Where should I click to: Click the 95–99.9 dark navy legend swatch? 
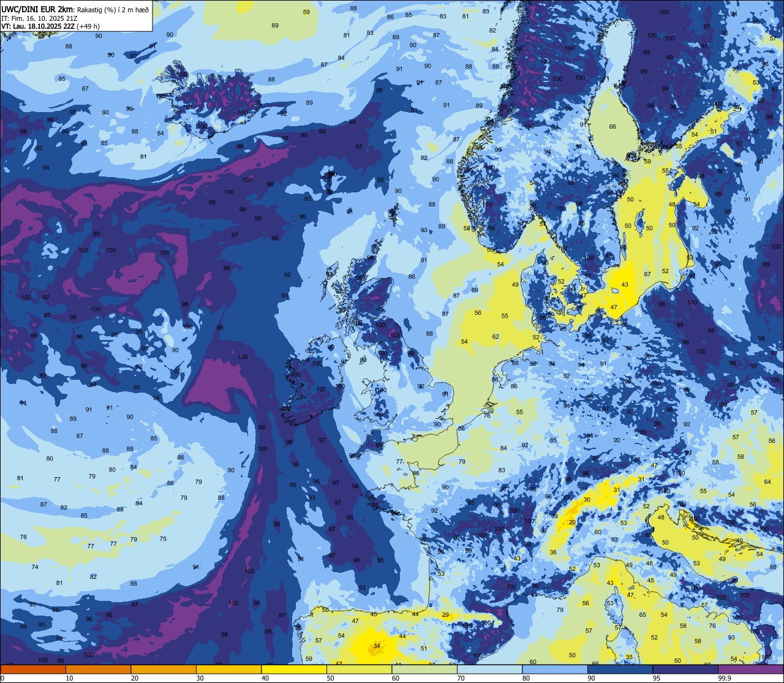[x=685, y=669]
